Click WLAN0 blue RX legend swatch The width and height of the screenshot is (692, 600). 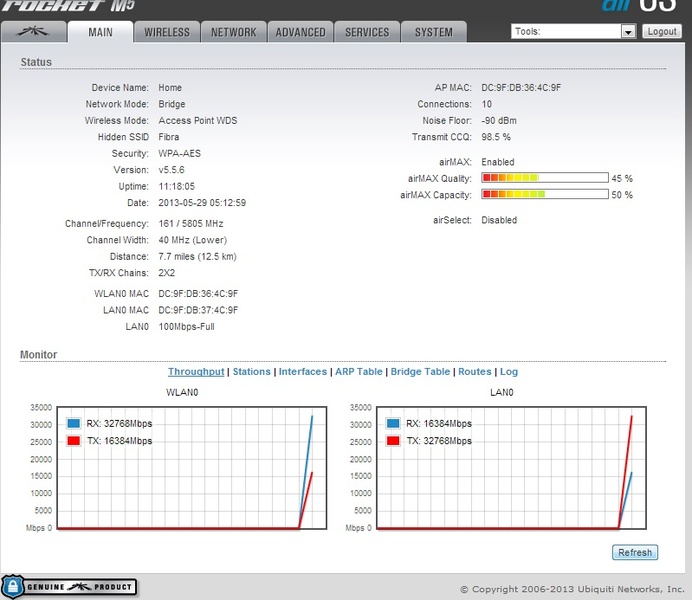pos(73,424)
